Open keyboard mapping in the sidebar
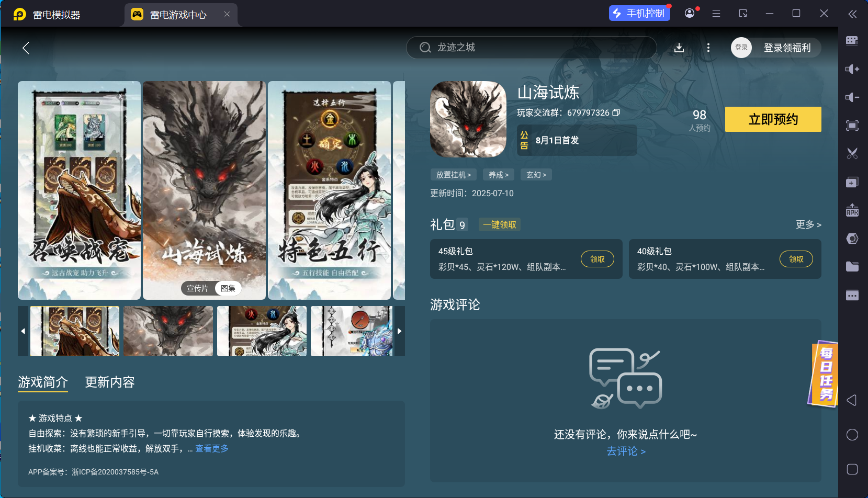The image size is (868, 498). pyautogui.click(x=852, y=41)
